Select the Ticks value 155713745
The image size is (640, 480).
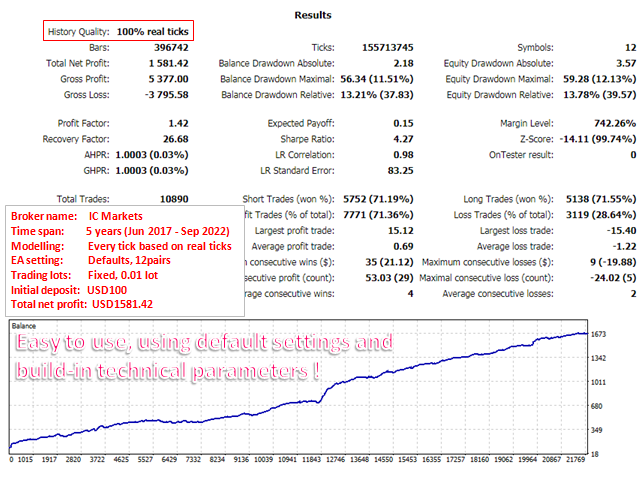[388, 48]
